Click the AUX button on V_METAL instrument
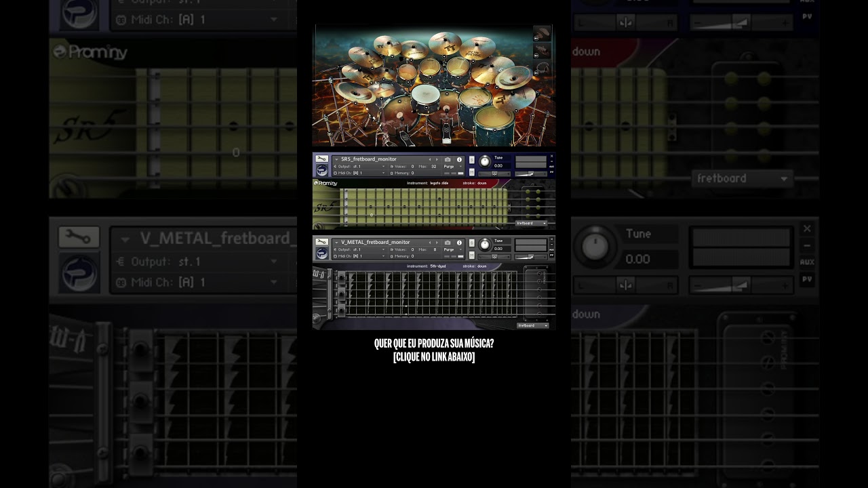Viewport: 868px width, 488px height. point(551,249)
